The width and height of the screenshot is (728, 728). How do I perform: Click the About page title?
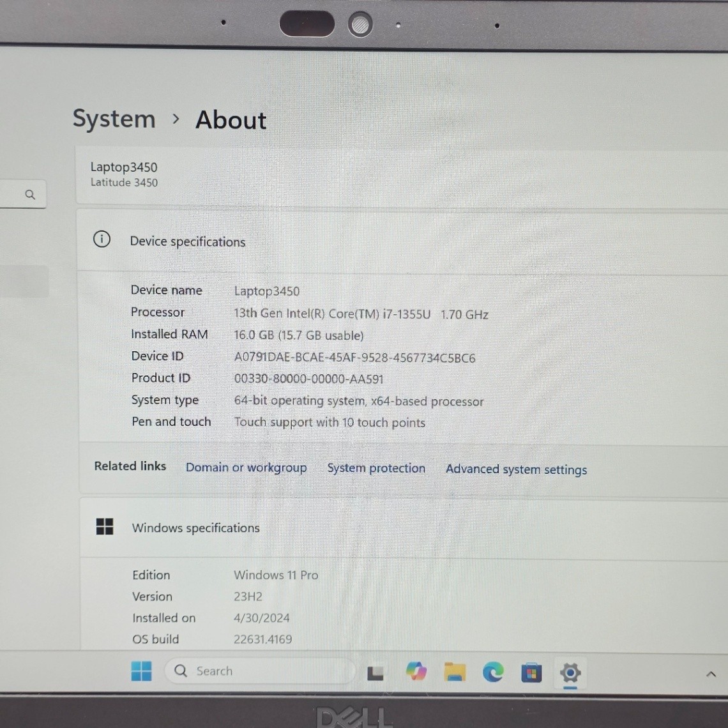pos(231,120)
